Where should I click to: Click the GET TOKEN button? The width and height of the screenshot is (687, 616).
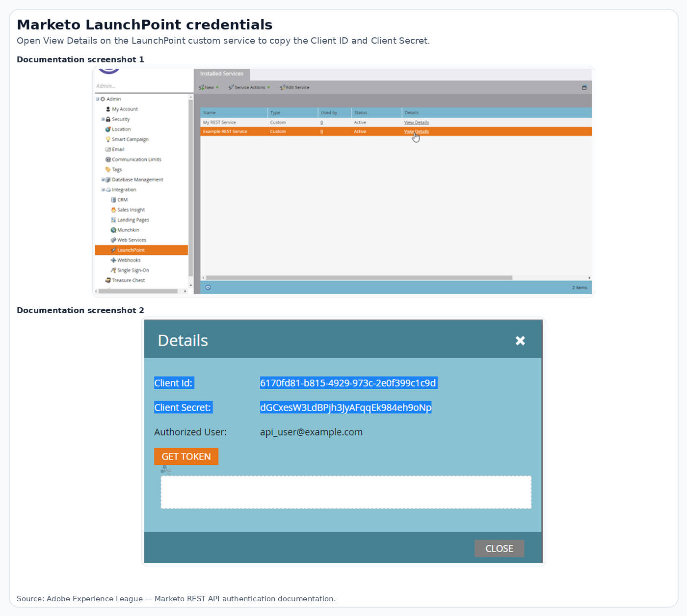(186, 456)
